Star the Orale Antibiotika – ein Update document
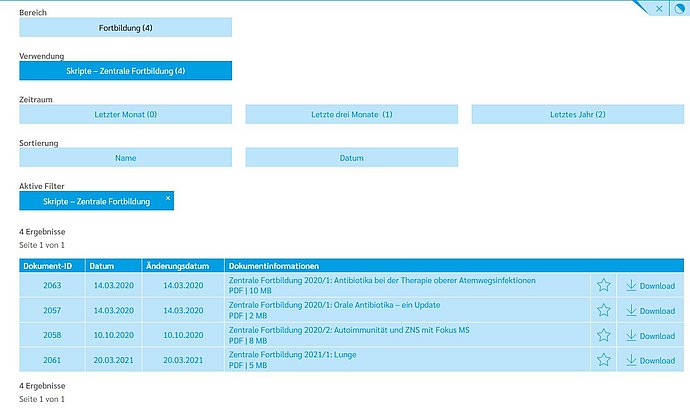 pos(603,310)
